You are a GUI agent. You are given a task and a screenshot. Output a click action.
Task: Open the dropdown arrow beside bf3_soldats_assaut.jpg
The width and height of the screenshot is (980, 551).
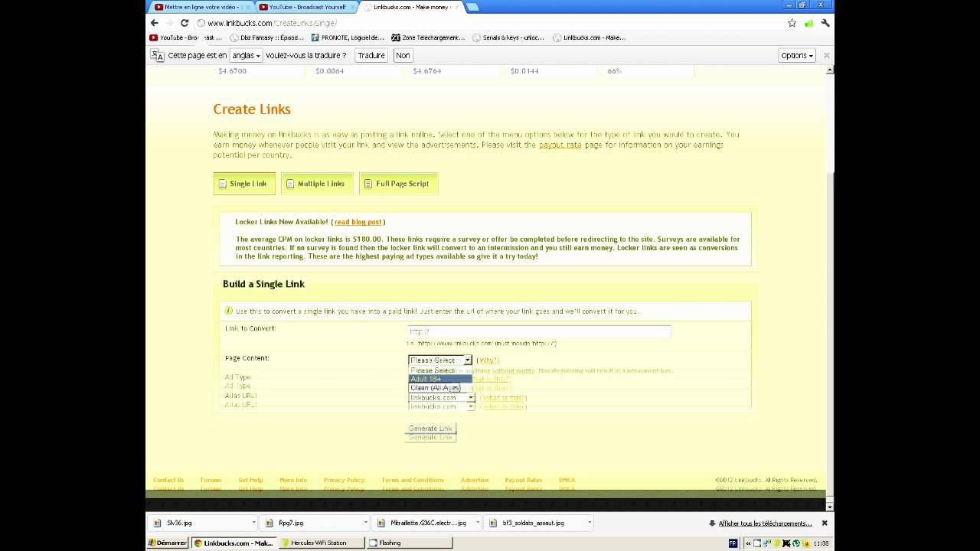click(590, 523)
